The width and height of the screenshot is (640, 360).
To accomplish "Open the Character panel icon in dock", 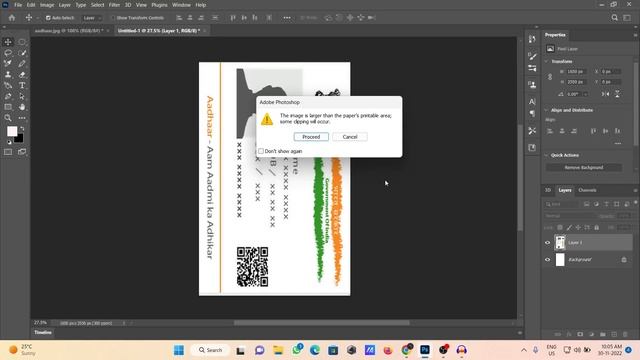I will (x=532, y=101).
